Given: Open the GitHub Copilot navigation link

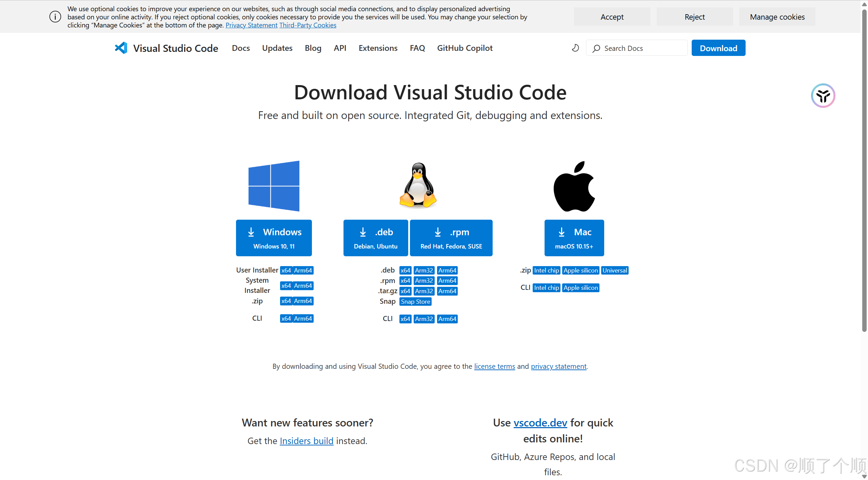Looking at the screenshot, I should pos(465,48).
